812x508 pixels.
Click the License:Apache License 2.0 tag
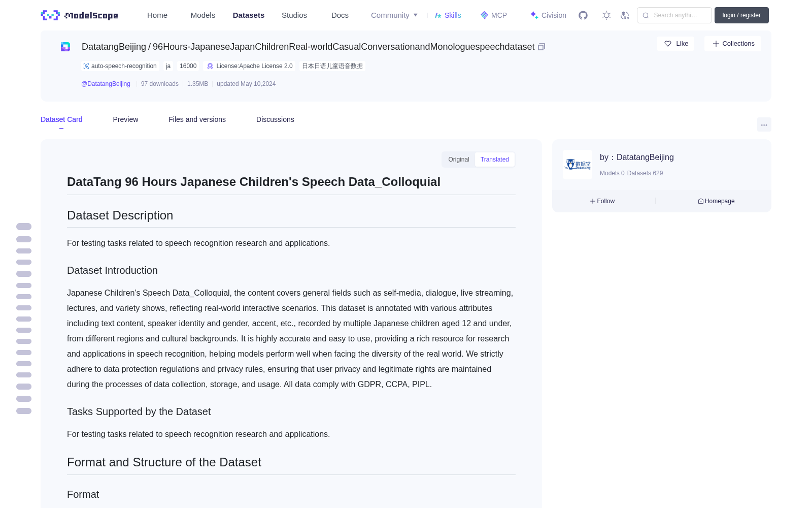click(x=250, y=66)
